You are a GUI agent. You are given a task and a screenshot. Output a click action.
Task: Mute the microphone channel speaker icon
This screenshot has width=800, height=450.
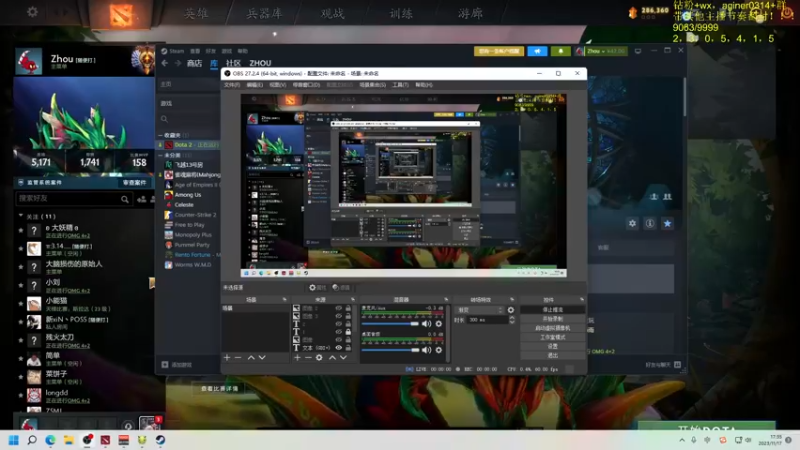pyautogui.click(x=427, y=324)
